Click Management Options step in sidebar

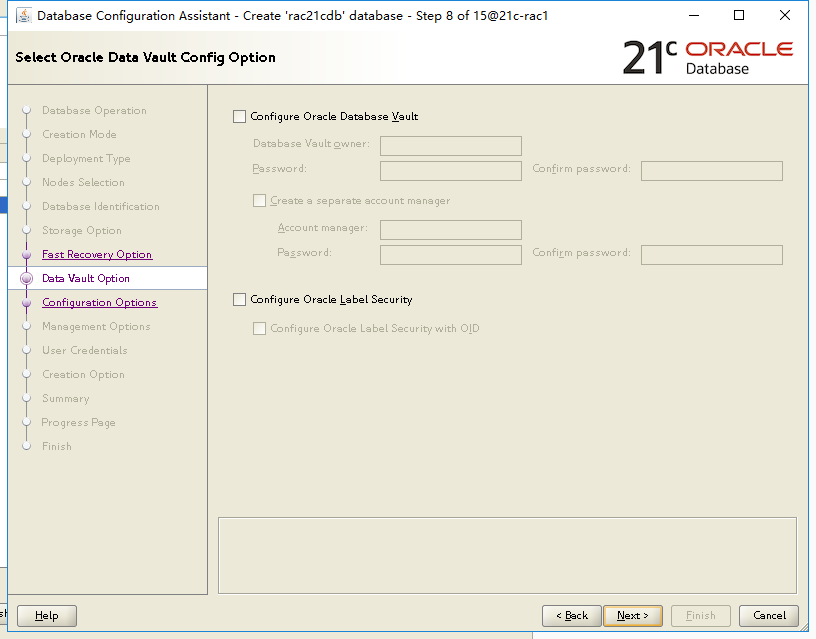[x=96, y=327]
